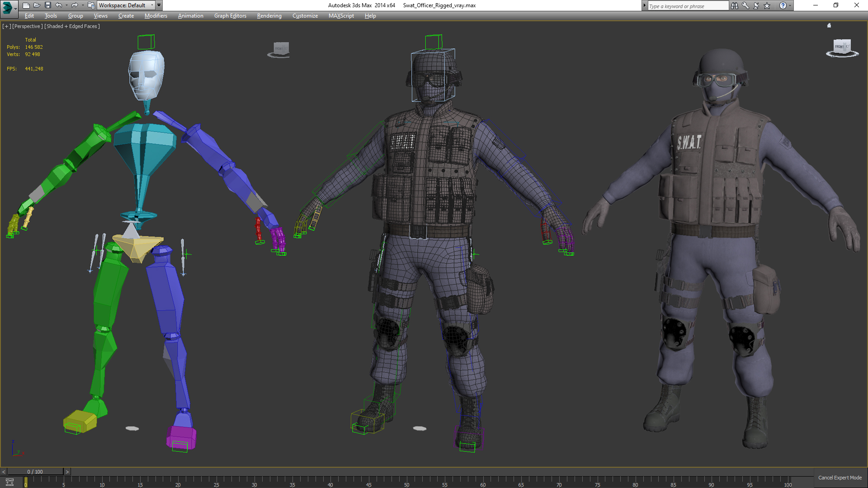The image size is (868, 488).
Task: Click the Subscription Center key icon
Action: (x=745, y=5)
